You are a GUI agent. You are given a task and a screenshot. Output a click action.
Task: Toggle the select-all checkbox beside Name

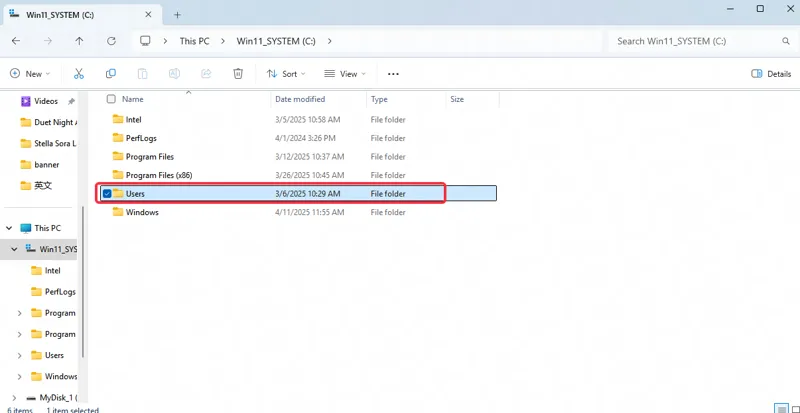click(111, 99)
